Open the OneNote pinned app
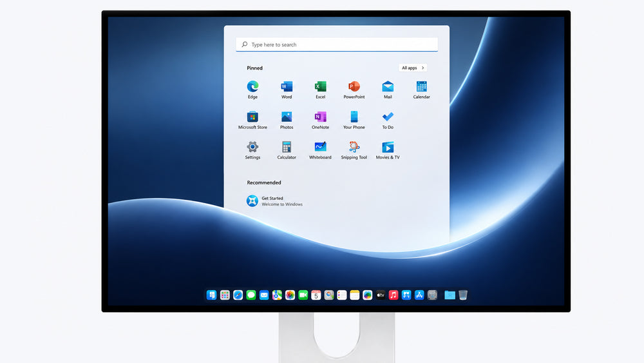Viewport: 644px width, 363px height. click(320, 117)
